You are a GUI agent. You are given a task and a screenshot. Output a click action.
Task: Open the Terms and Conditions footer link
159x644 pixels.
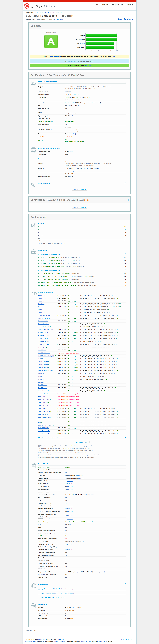(x=127, y=639)
